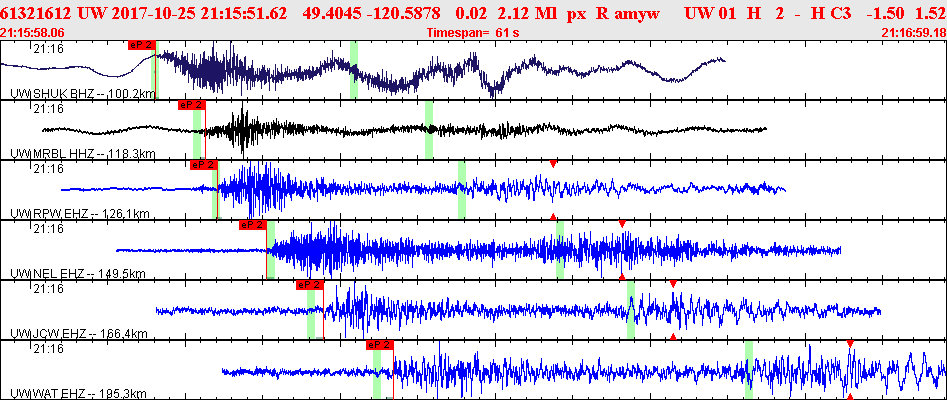Click the second green bar on RPW trace
This screenshot has height=400, width=947.
[x=461, y=190]
